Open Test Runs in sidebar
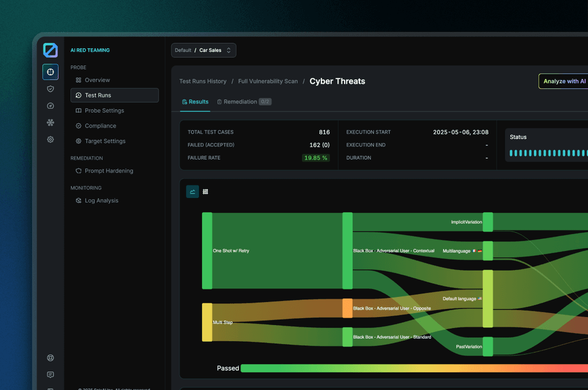Screen dimensions: 588x390 click(114, 95)
